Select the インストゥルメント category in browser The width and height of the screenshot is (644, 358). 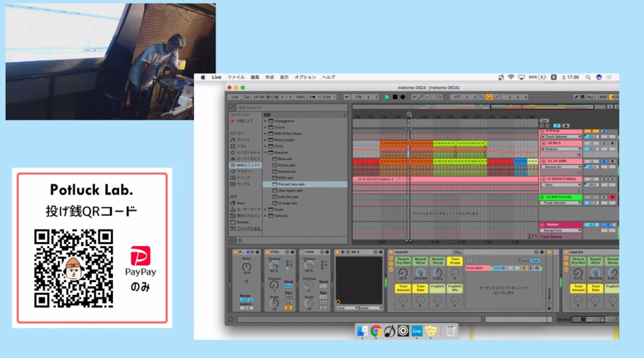[x=245, y=152]
